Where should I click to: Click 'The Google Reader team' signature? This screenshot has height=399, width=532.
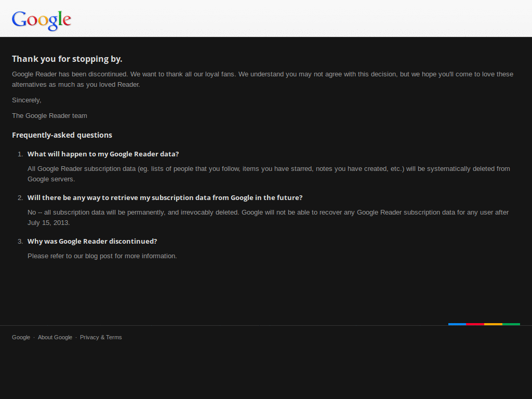[x=49, y=116]
